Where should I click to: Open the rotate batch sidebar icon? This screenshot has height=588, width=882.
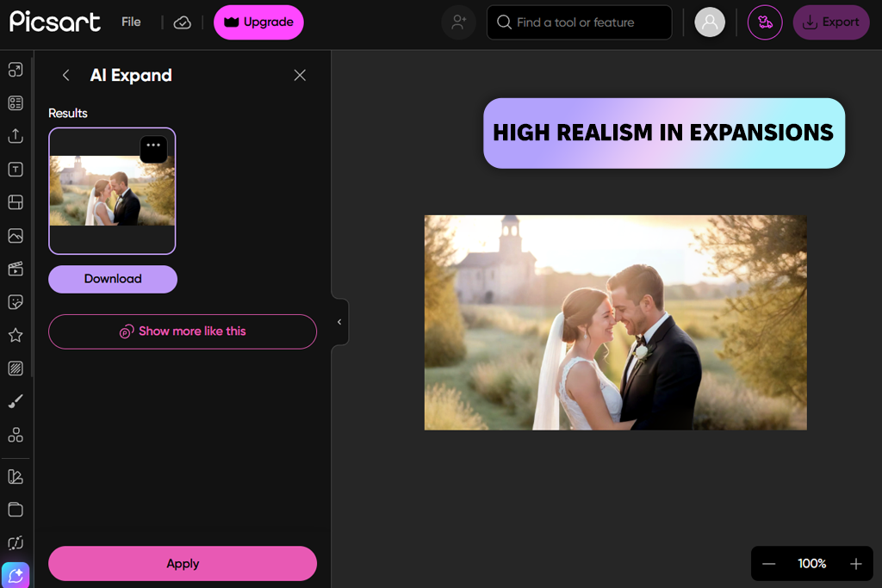click(16, 543)
